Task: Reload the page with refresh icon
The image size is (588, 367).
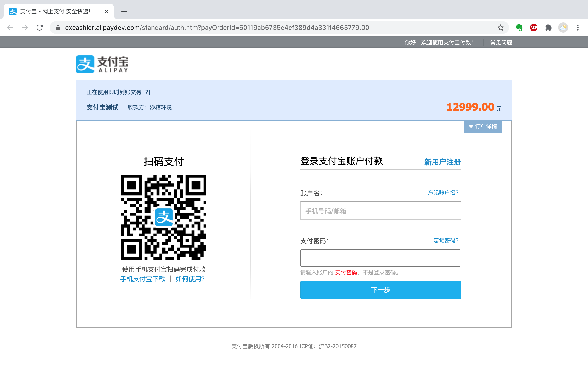Action: tap(40, 28)
